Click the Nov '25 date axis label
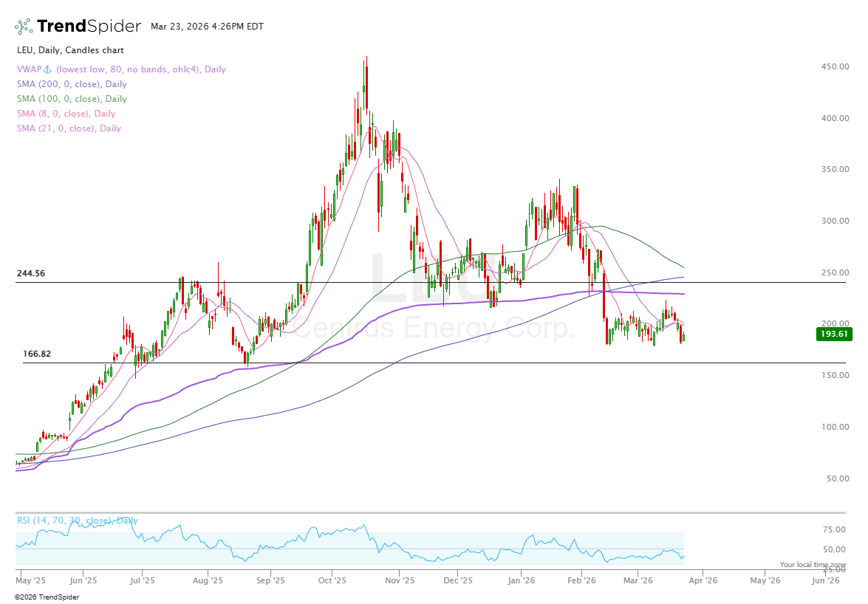The height and width of the screenshot is (604, 868). [x=400, y=580]
